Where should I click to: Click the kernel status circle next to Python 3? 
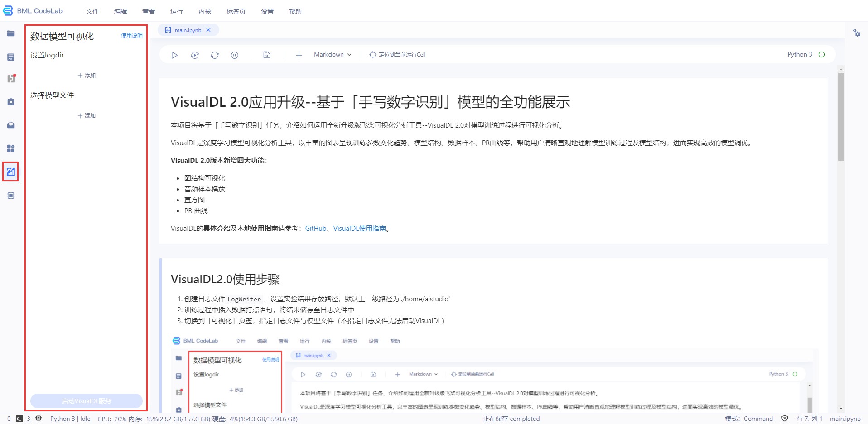(822, 55)
